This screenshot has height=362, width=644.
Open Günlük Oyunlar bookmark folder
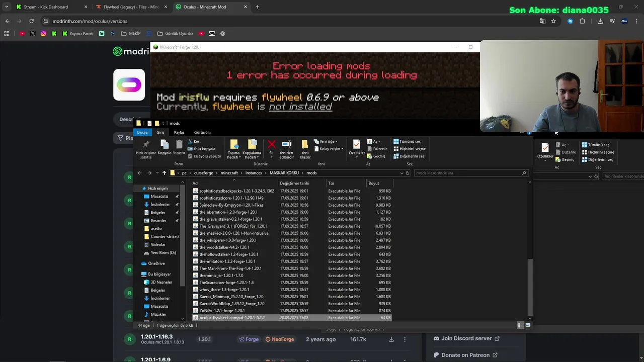tap(175, 34)
